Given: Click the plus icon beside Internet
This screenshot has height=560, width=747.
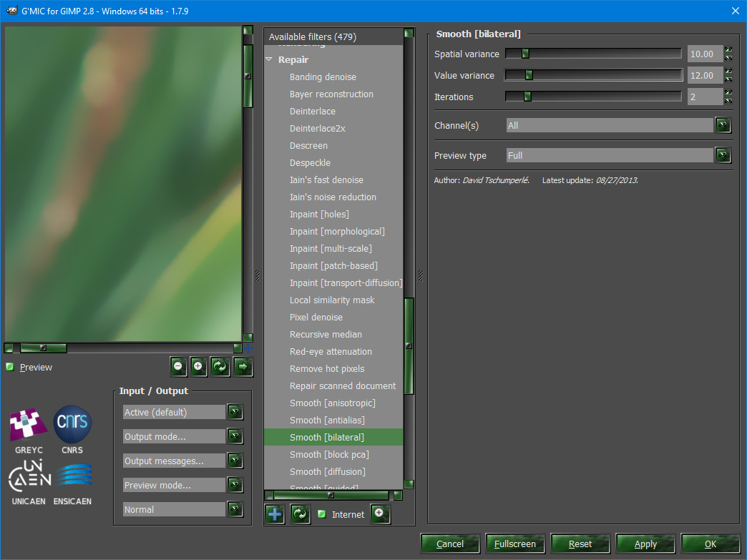Looking at the screenshot, I should click(380, 514).
